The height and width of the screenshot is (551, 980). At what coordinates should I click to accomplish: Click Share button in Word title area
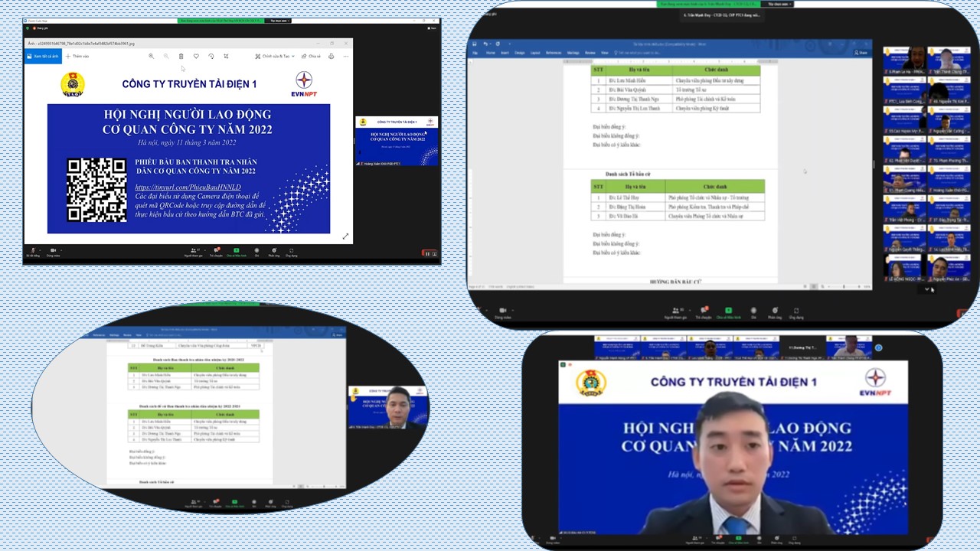pos(861,53)
